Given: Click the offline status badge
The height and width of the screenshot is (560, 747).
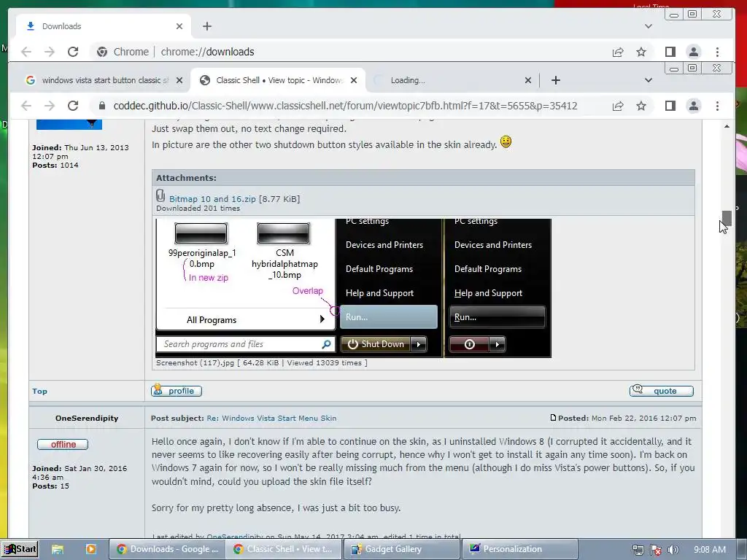Looking at the screenshot, I should click(x=63, y=444).
